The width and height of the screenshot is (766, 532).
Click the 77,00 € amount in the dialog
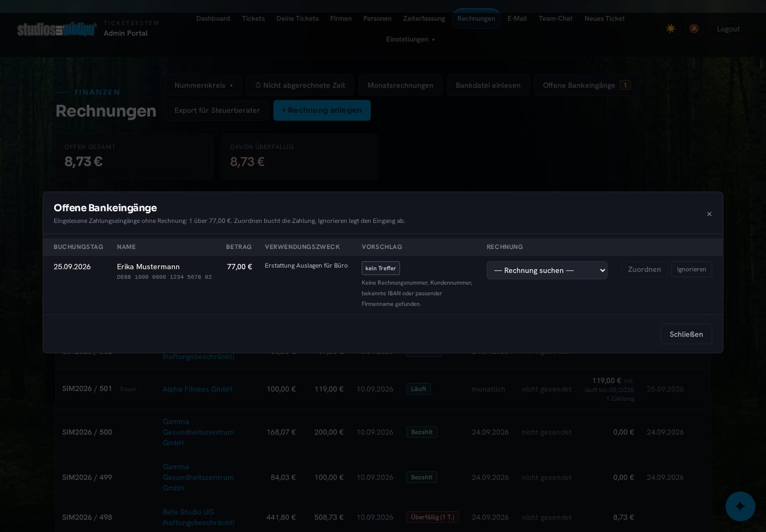[240, 267]
